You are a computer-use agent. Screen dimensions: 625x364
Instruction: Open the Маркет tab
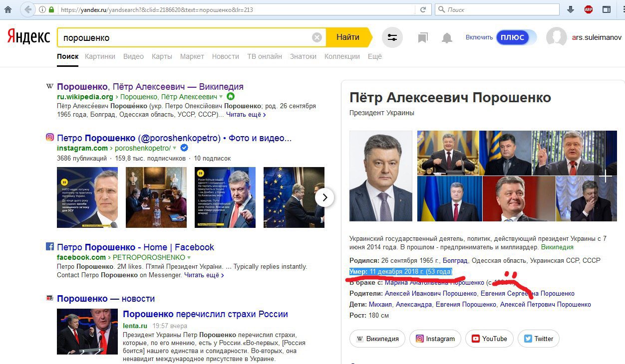click(192, 56)
